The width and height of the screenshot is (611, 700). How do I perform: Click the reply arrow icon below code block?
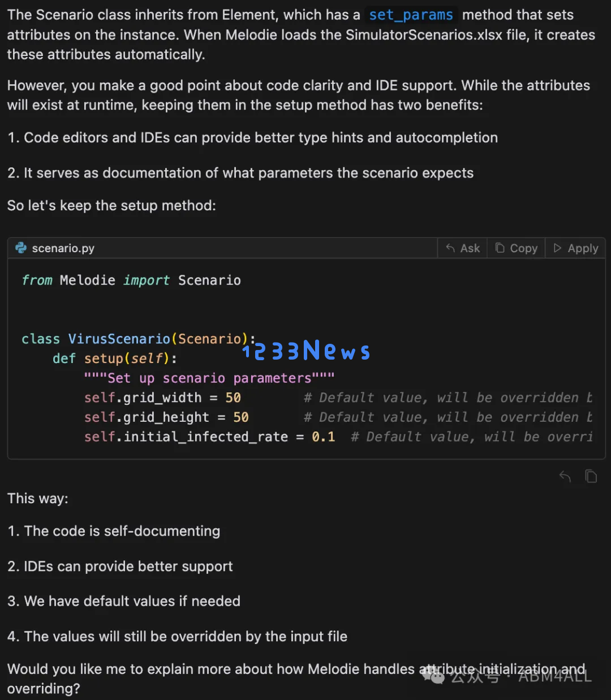click(x=565, y=477)
